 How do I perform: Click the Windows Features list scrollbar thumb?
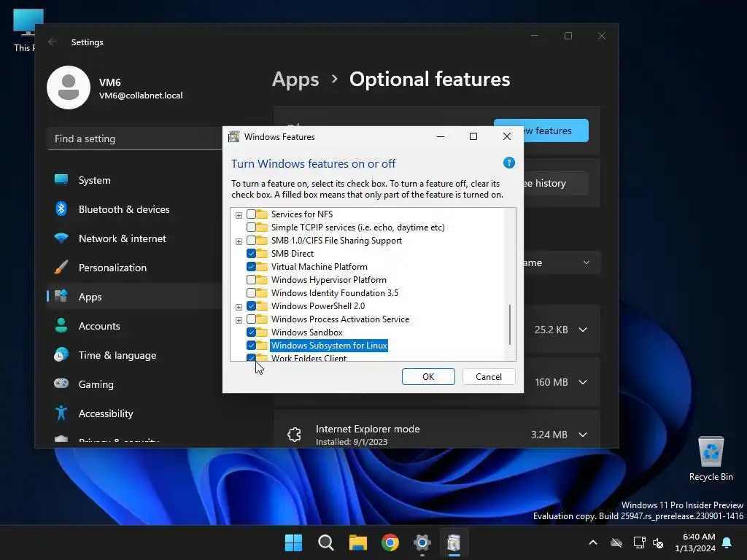pyautogui.click(x=510, y=324)
